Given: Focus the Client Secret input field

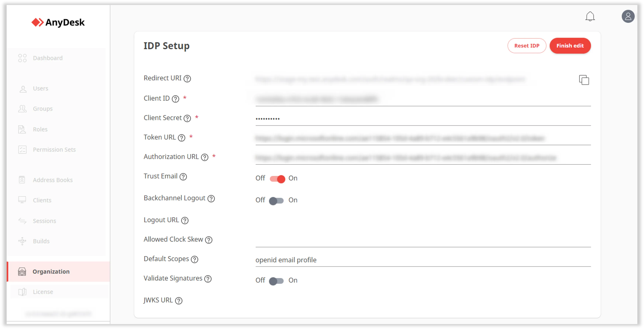Looking at the screenshot, I should pos(423,119).
